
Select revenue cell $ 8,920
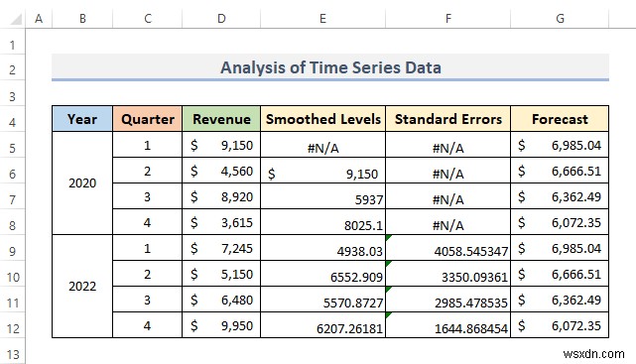pos(221,196)
